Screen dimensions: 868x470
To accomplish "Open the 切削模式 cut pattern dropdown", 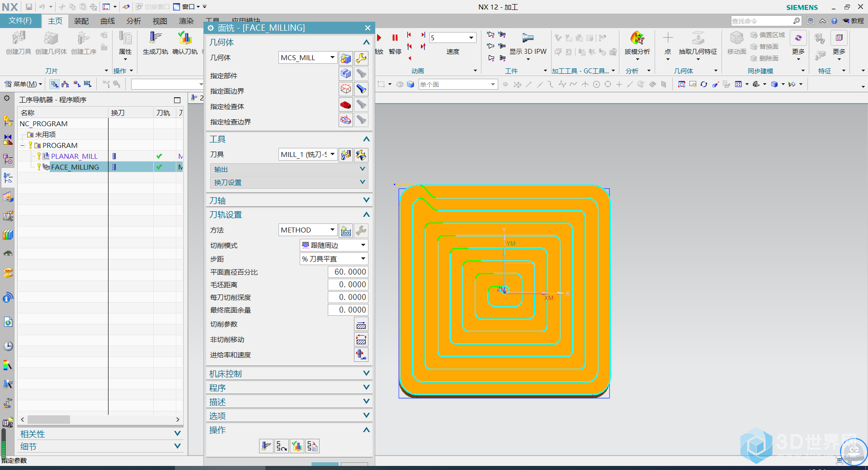I will point(363,245).
